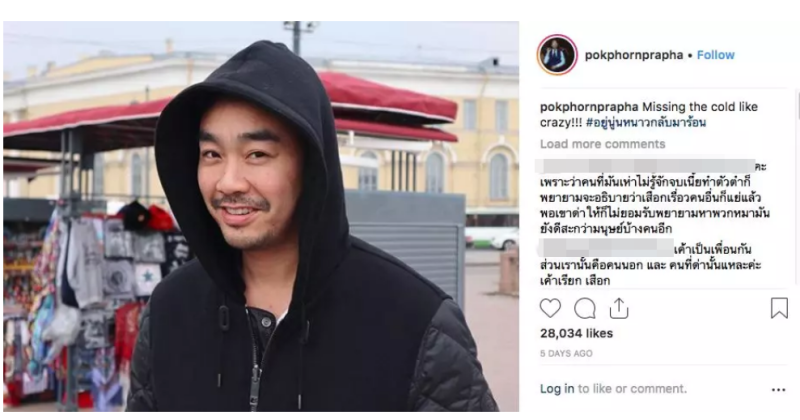
Task: Click the comments panel scrollbar
Action: 797,186
